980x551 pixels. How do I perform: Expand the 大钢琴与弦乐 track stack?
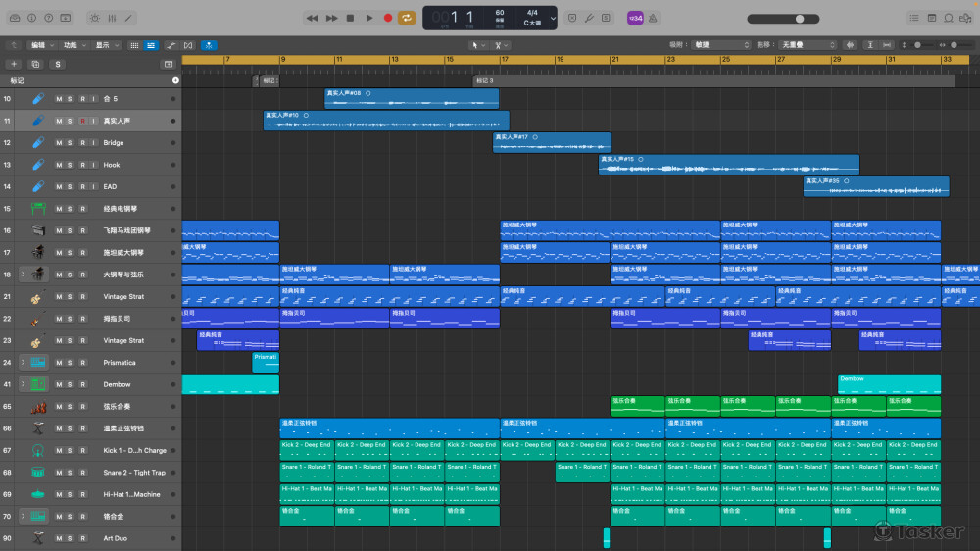click(x=24, y=275)
